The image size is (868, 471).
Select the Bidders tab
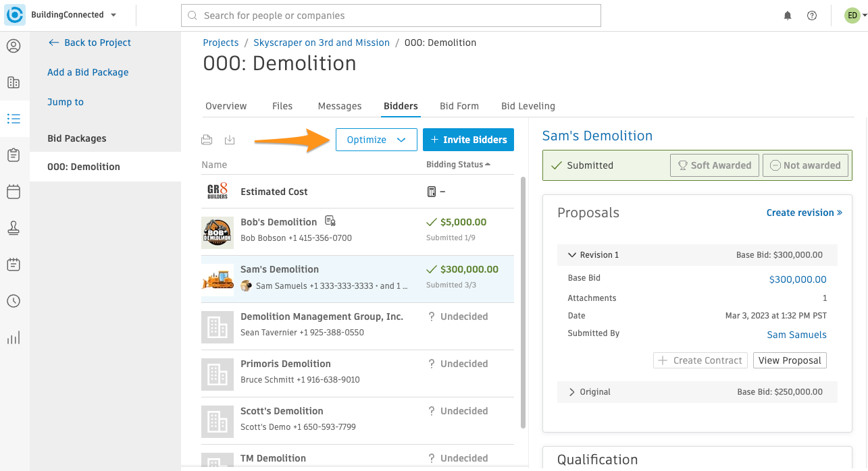click(401, 106)
